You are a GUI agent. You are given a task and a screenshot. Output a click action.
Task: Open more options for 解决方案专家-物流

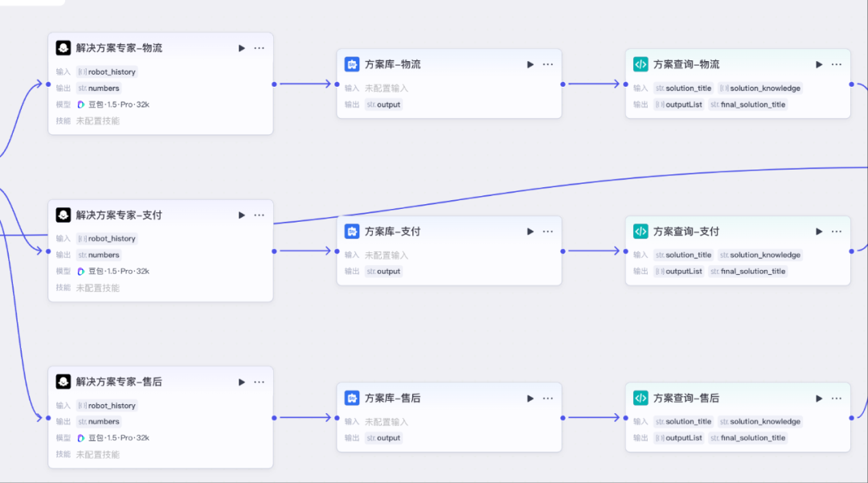(x=259, y=48)
